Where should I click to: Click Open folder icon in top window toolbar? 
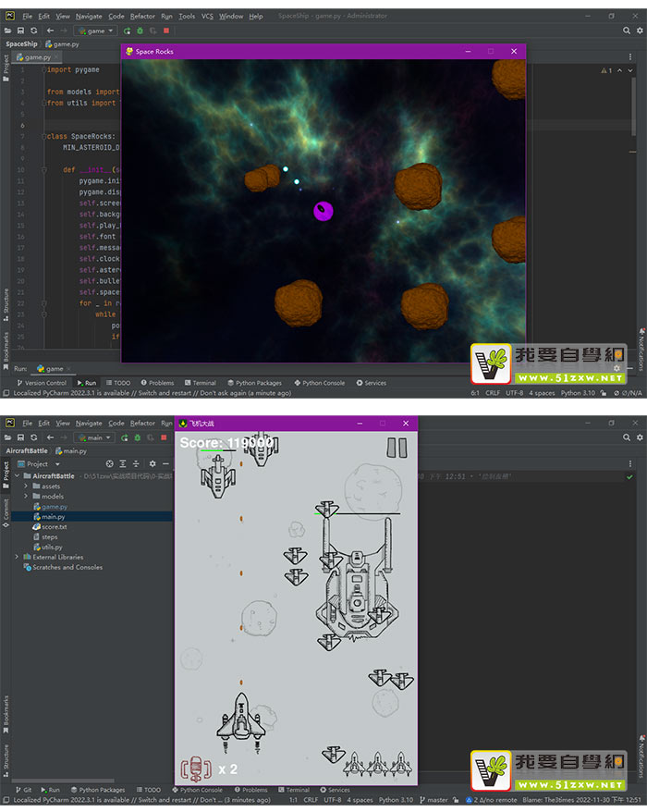7,31
